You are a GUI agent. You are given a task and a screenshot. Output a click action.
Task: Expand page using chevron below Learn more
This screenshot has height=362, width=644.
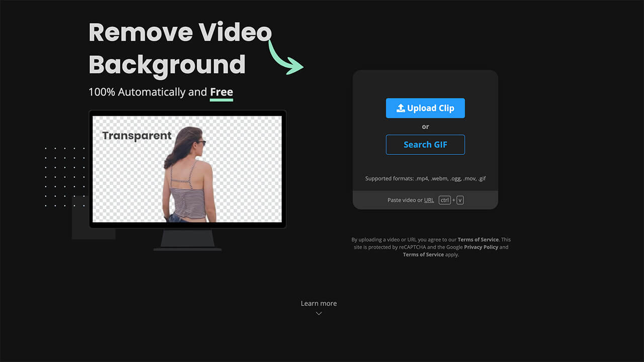click(318, 314)
